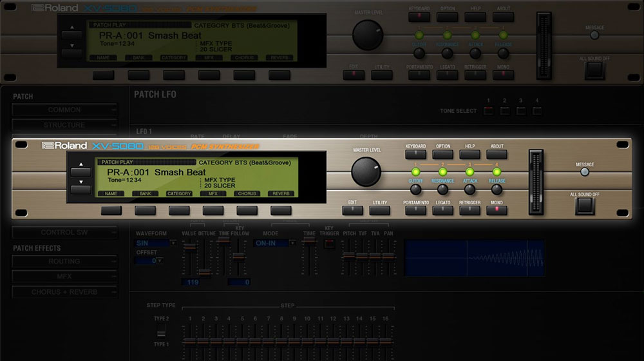644x361 pixels.
Task: Click EDIT button on the highlighted rack
Action: point(352,211)
